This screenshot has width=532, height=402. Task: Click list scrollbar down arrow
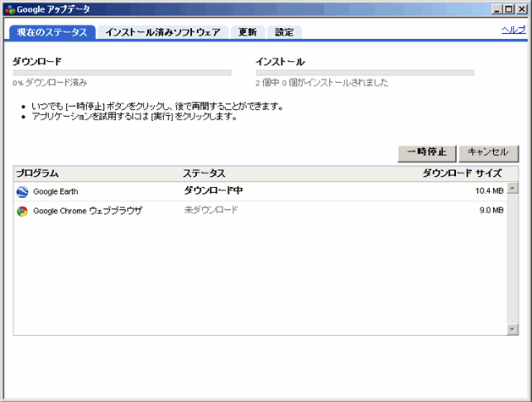click(513, 329)
